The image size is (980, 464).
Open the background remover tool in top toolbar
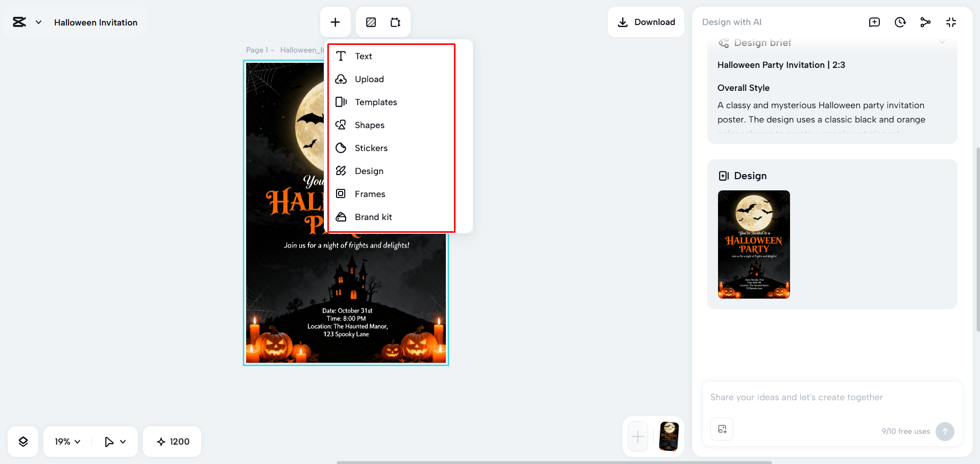(371, 22)
